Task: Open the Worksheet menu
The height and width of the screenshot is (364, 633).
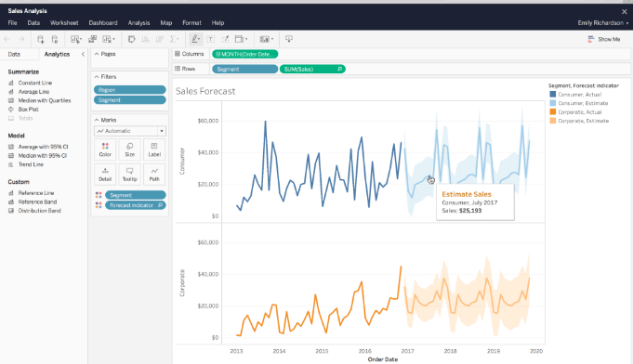Action: click(x=64, y=23)
